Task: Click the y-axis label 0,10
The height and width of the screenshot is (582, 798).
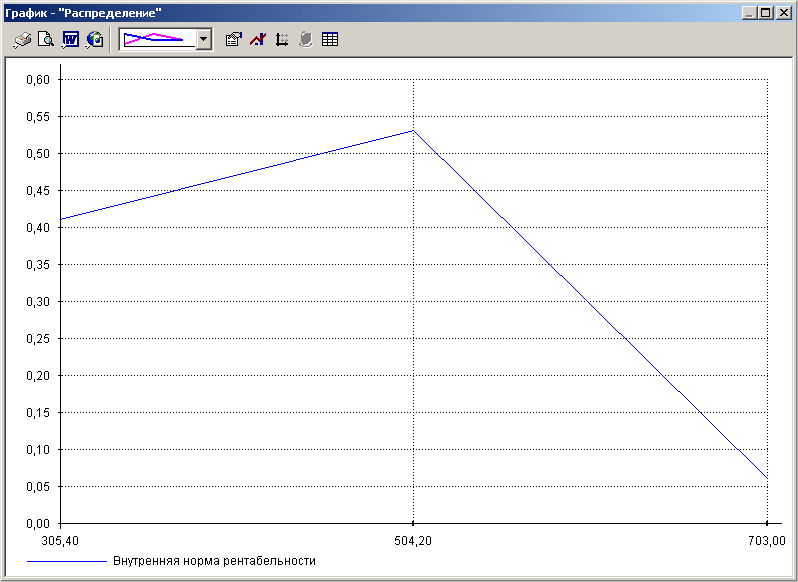Action: (x=38, y=450)
